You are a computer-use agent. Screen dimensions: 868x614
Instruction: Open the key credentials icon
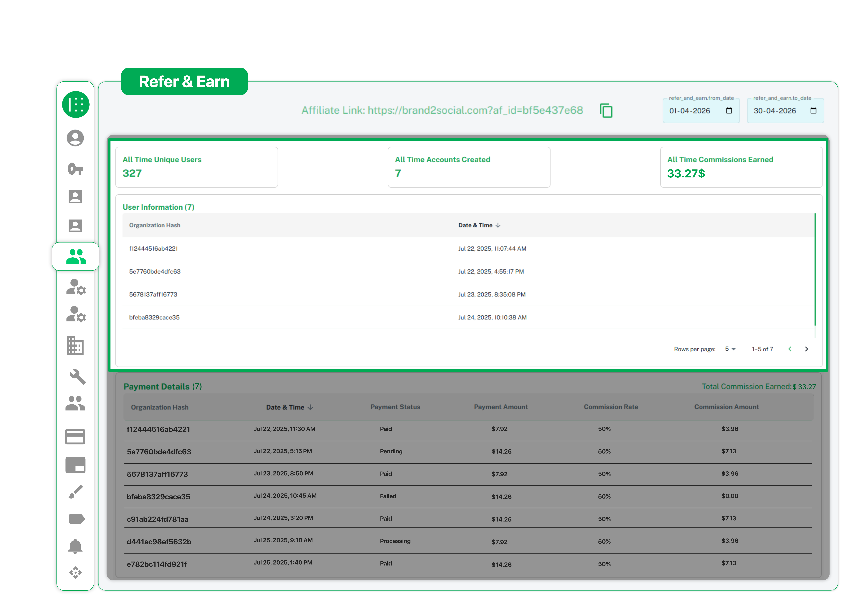pos(75,169)
